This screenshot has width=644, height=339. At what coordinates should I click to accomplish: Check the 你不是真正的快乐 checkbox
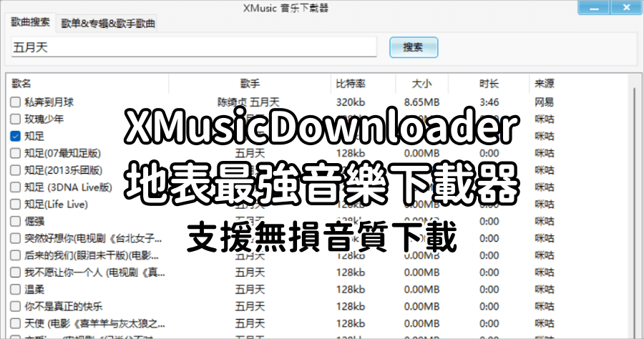point(16,307)
